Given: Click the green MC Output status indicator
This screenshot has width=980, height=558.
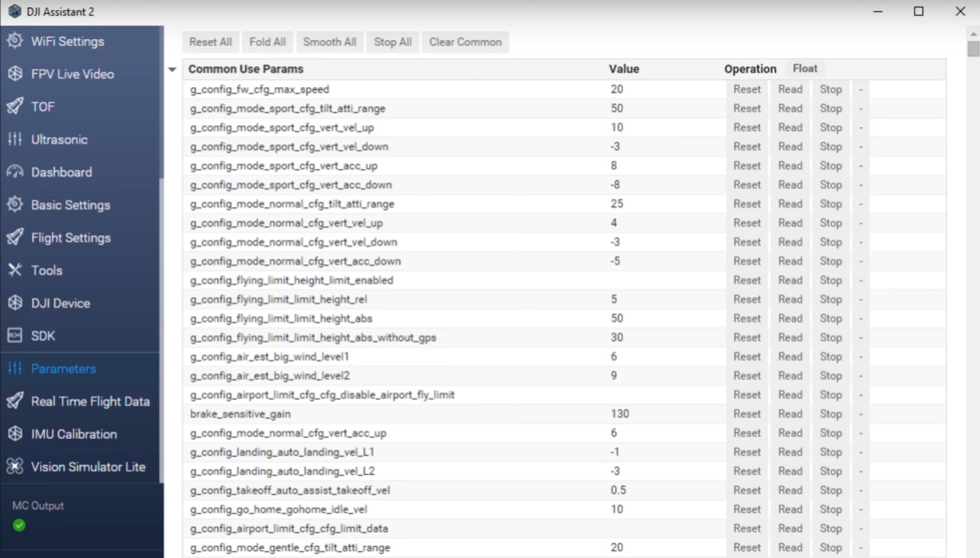Looking at the screenshot, I should [x=19, y=525].
